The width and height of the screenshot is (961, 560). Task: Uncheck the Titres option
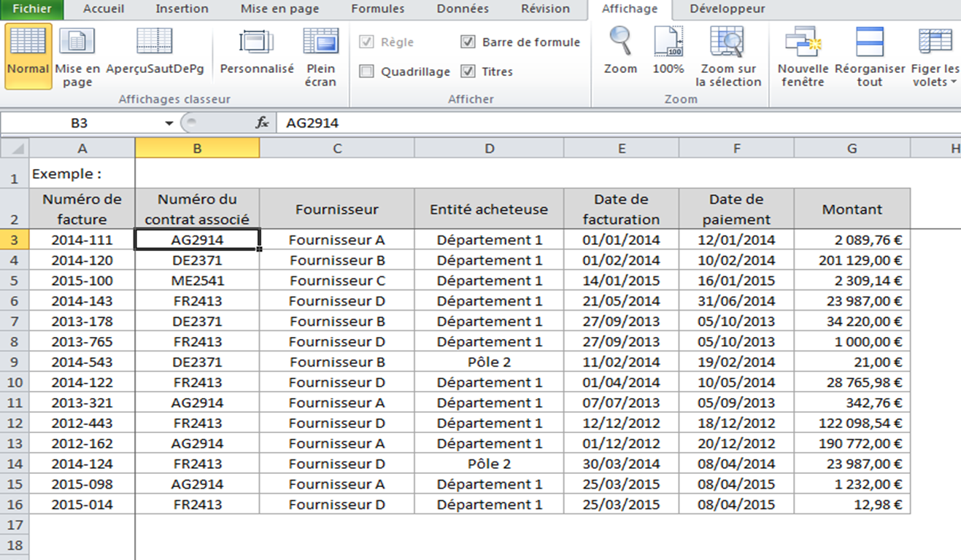(466, 71)
